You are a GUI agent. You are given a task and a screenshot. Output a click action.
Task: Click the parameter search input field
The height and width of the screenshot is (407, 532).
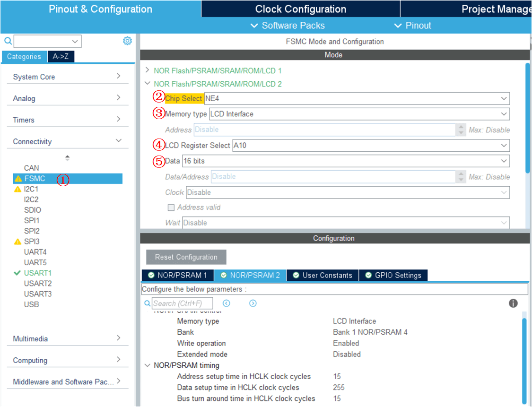pyautogui.click(x=183, y=303)
